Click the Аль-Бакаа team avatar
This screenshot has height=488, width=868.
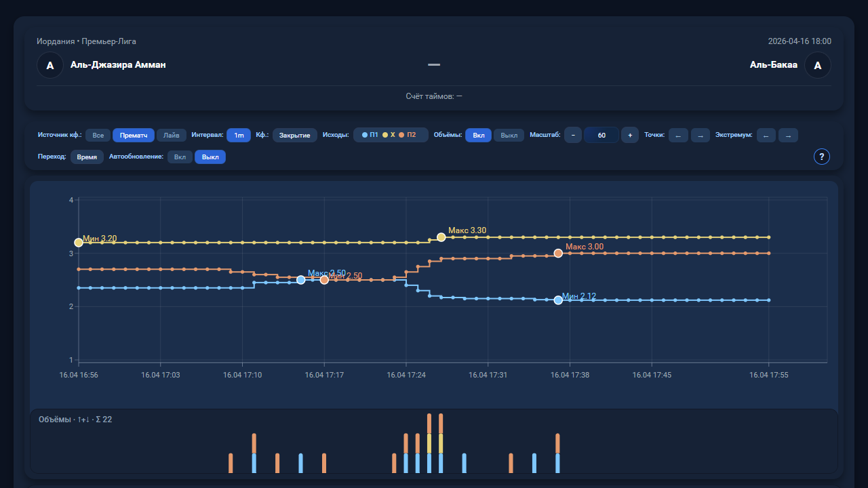pos(817,65)
